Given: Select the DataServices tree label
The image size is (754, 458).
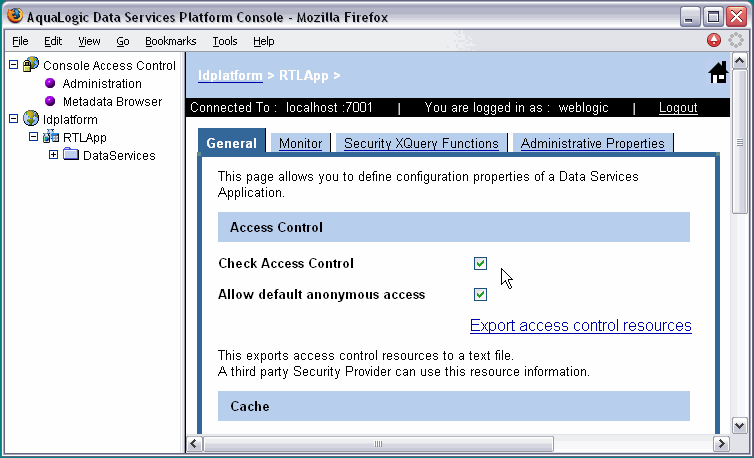Looking at the screenshot, I should 119,155.
